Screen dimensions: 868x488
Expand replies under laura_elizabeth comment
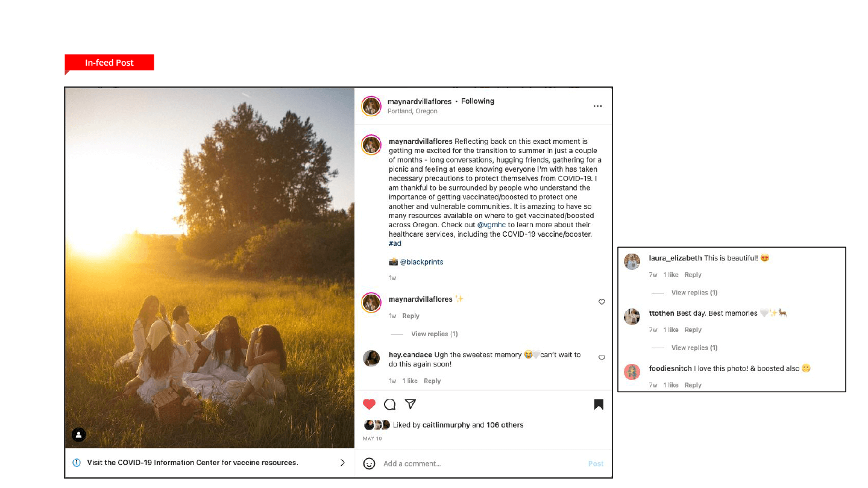pyautogui.click(x=694, y=292)
